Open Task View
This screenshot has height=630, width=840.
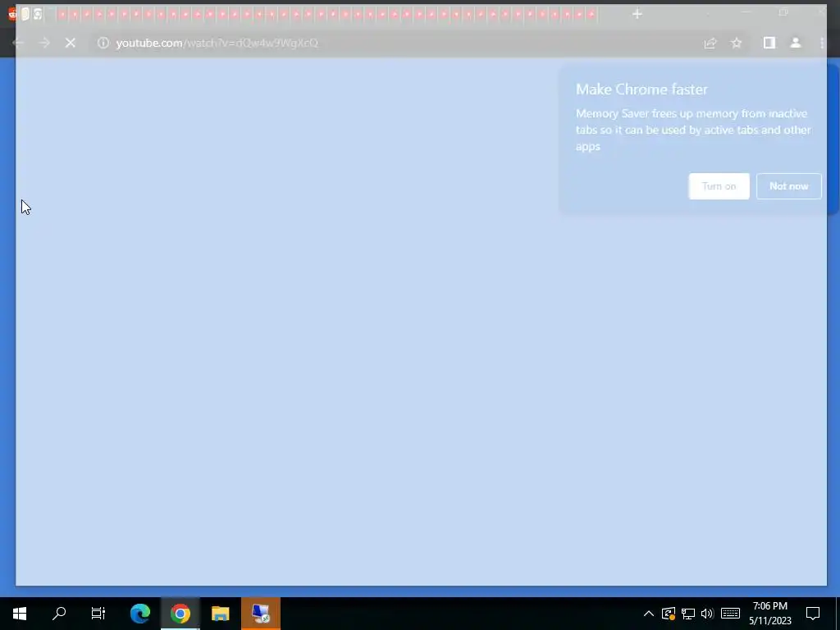(x=98, y=614)
